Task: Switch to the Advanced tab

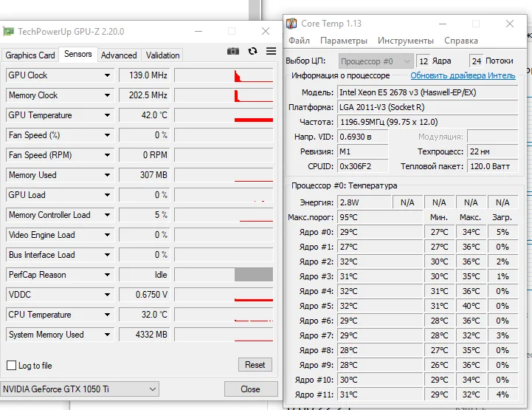Action: tap(119, 55)
